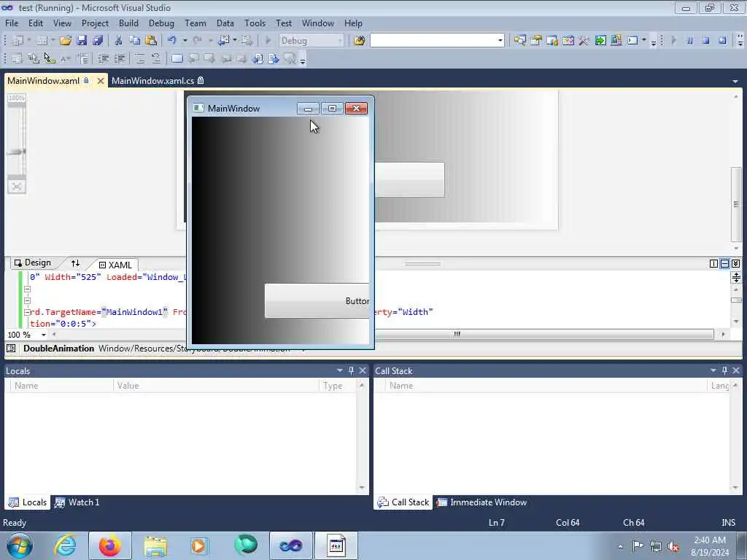This screenshot has height=560, width=747.
Task: Open the Build menu
Action: 128,23
